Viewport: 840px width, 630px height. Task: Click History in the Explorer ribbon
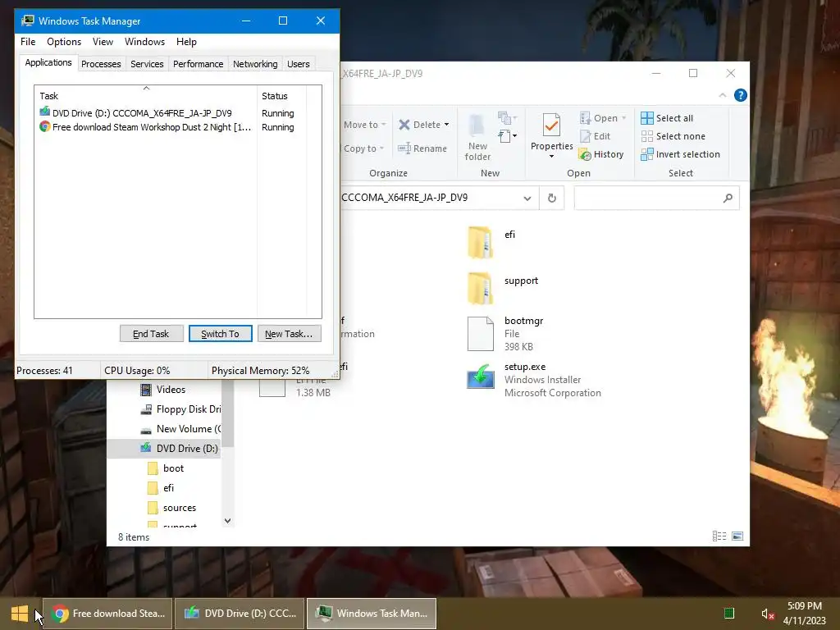click(x=601, y=154)
